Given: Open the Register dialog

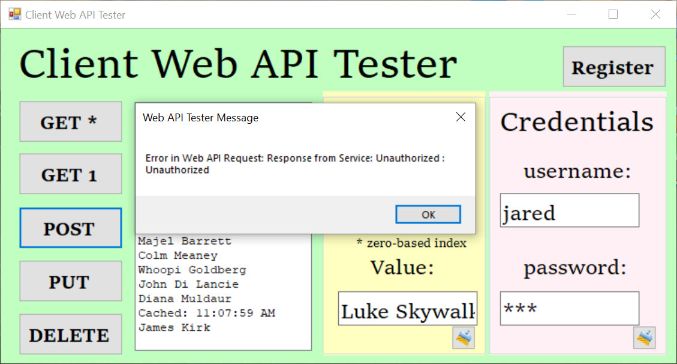Looking at the screenshot, I should click(614, 66).
